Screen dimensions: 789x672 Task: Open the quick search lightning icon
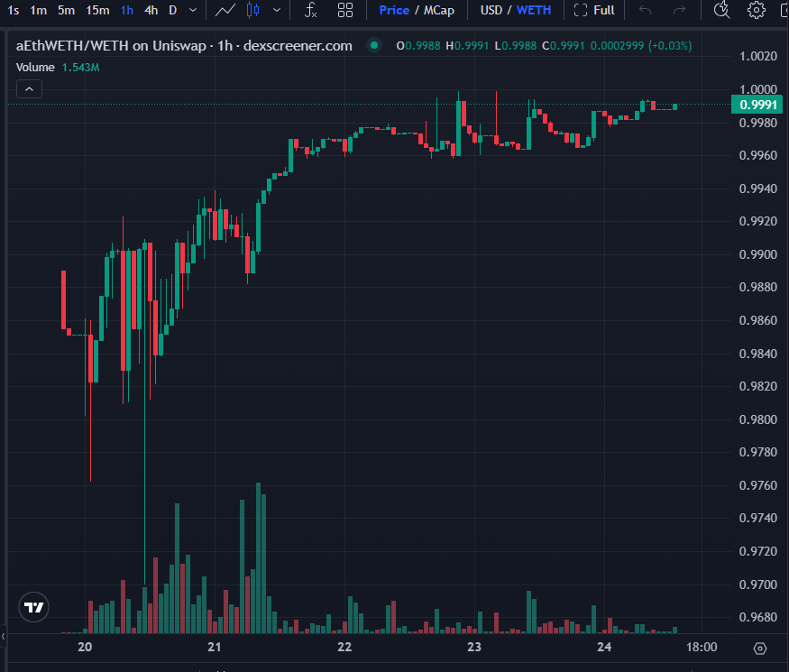click(722, 10)
